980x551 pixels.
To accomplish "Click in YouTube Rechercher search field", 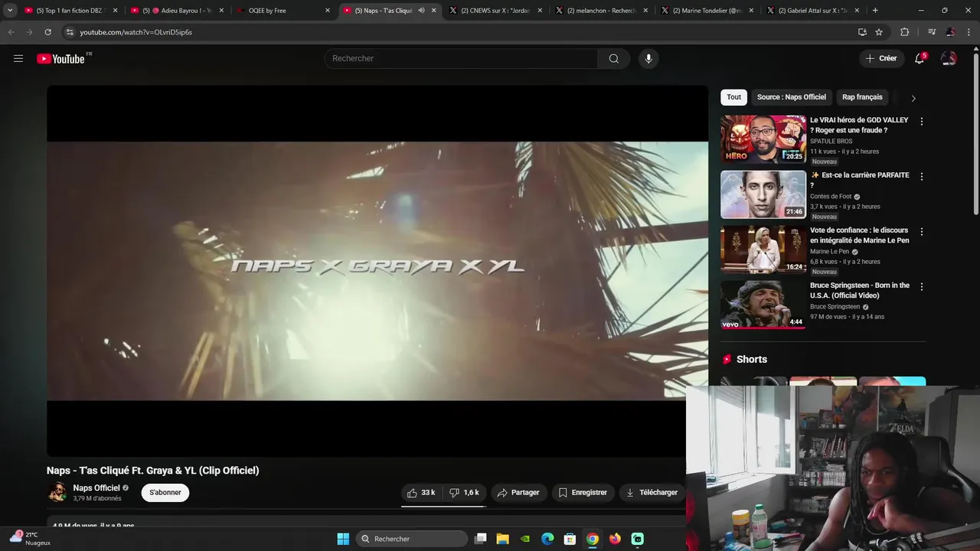I will (461, 59).
